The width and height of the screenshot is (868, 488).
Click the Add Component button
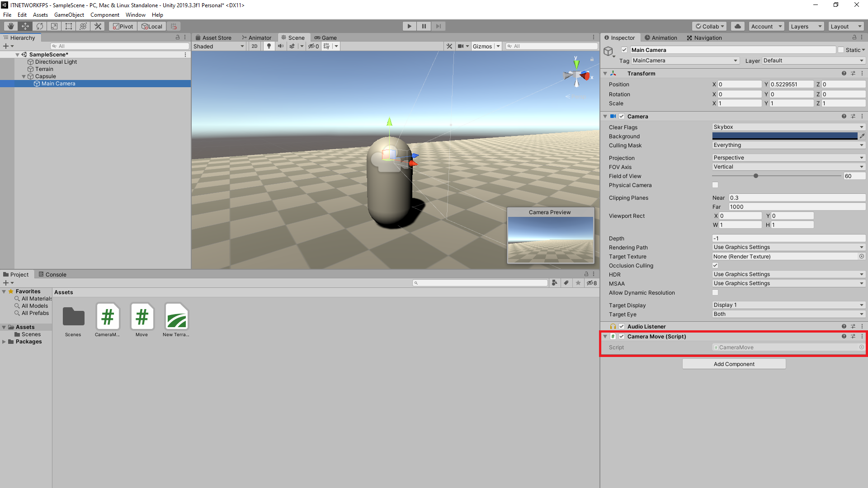[x=734, y=364]
